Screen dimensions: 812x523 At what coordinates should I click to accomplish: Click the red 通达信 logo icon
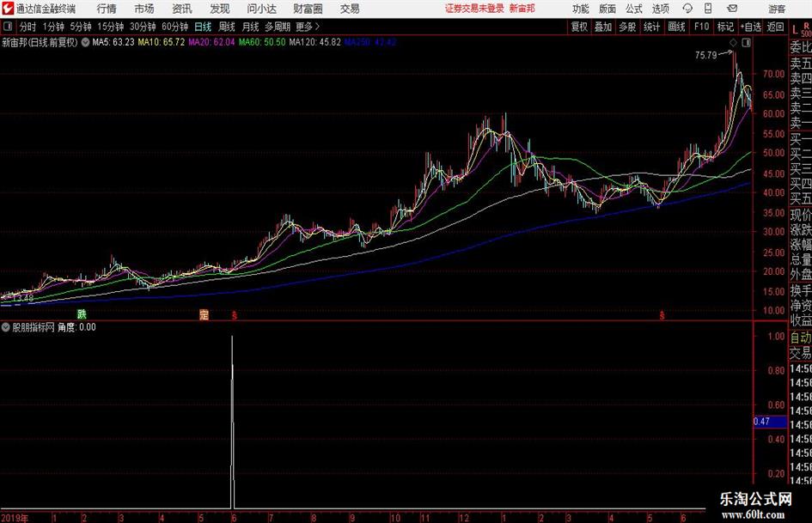7,9
